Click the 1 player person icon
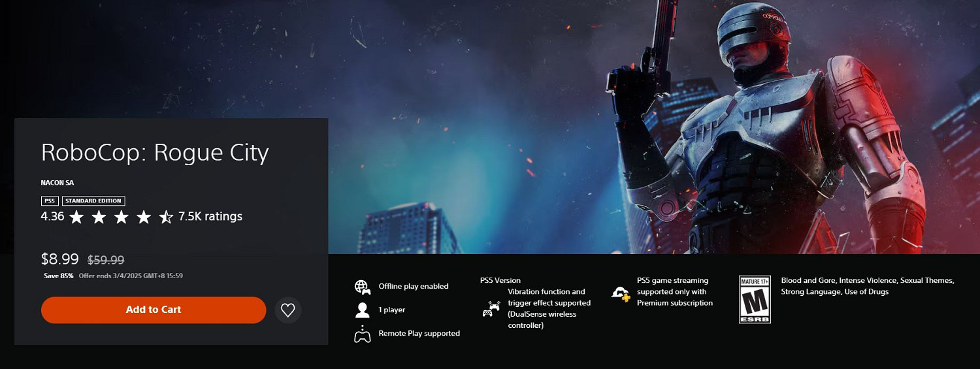 tap(363, 310)
